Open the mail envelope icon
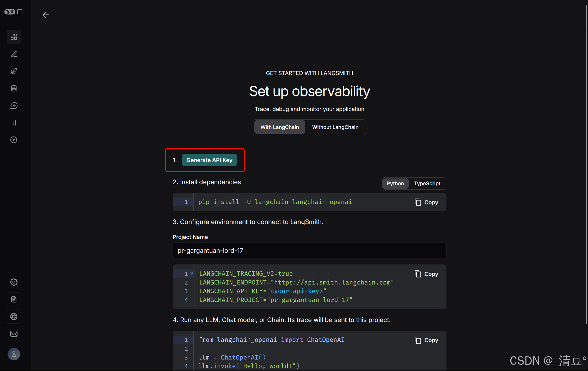 14,334
